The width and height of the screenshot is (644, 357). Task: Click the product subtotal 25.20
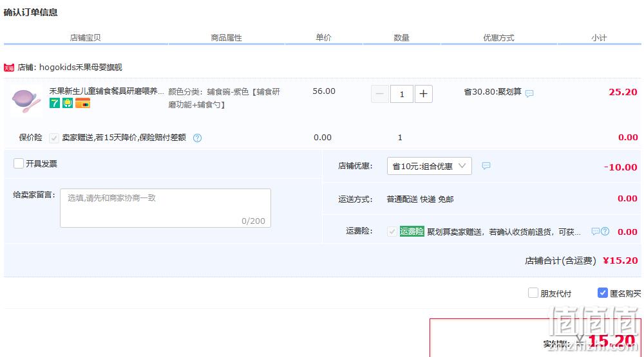tap(623, 92)
